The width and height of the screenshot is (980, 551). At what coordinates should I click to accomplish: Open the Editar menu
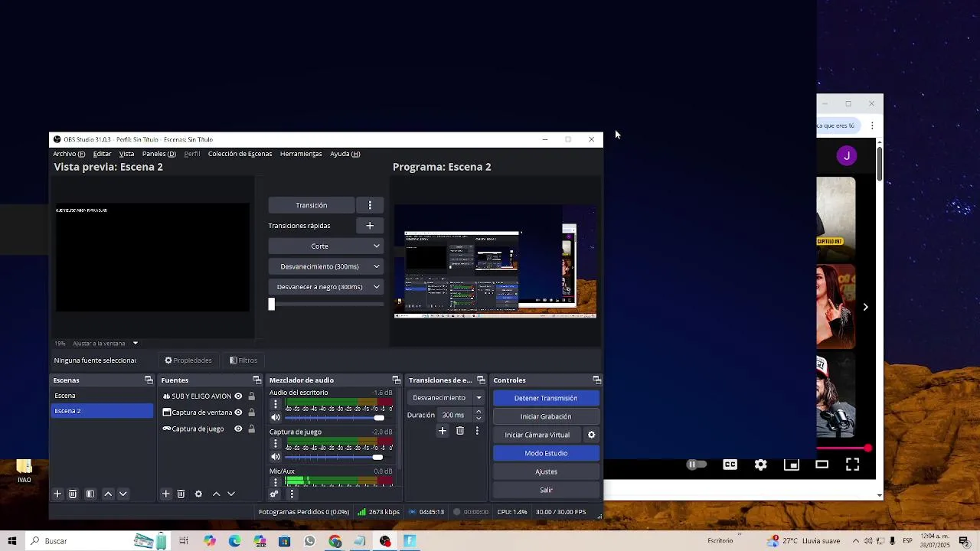102,154
